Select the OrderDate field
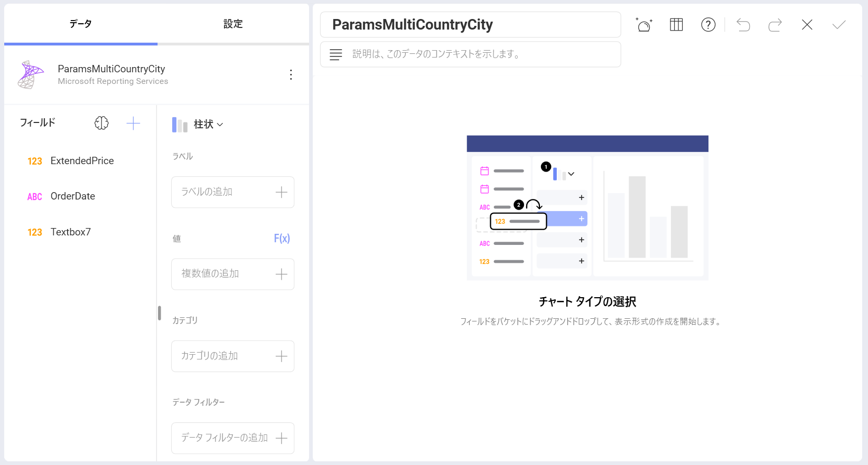The image size is (868, 465). [73, 196]
